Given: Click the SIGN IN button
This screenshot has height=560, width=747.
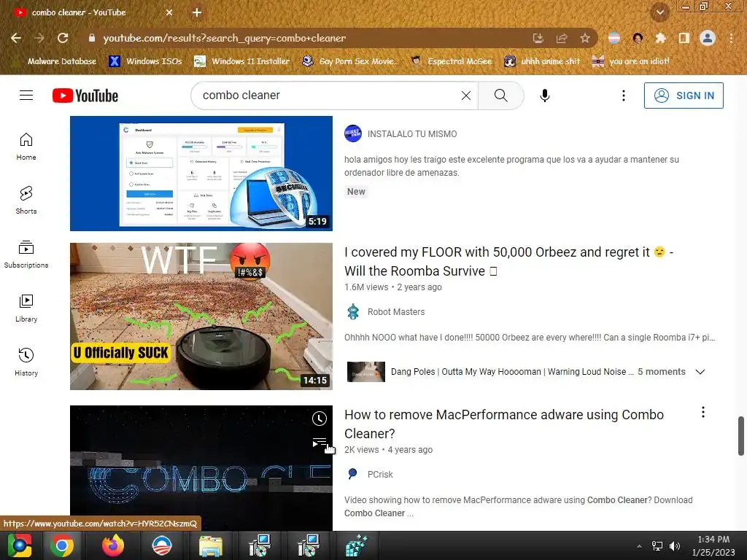Looking at the screenshot, I should click(x=683, y=96).
